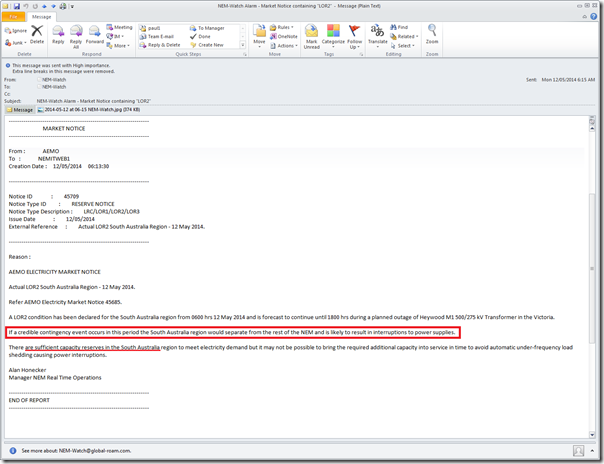Open the Move to folder dropdown
604x464 pixels.
(x=259, y=37)
